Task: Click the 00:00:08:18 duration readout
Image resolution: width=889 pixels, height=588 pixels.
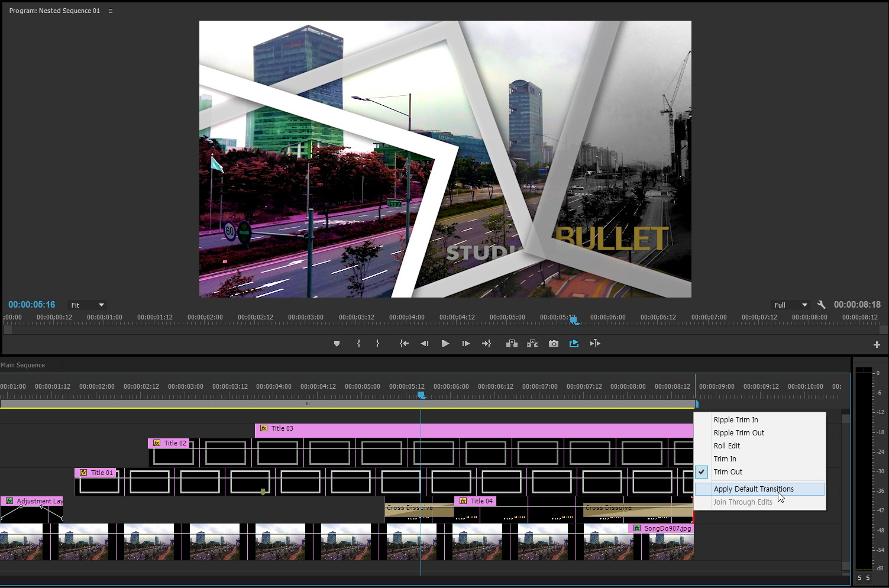Action: 857,305
